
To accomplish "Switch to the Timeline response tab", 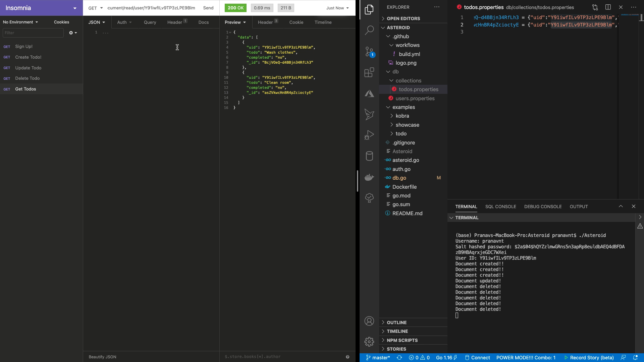I will point(323,22).
